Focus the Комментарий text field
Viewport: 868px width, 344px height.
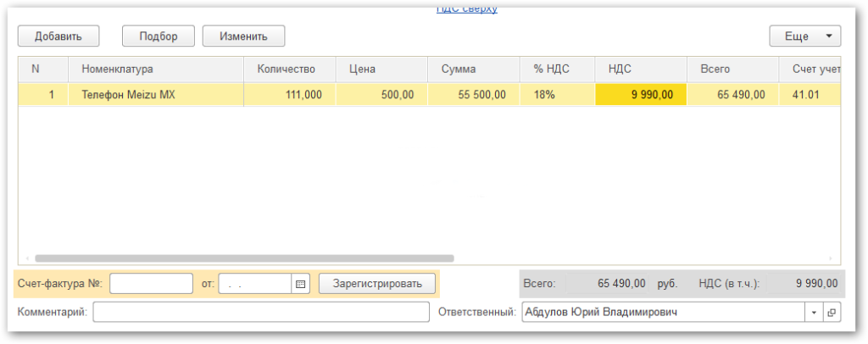coord(261,312)
